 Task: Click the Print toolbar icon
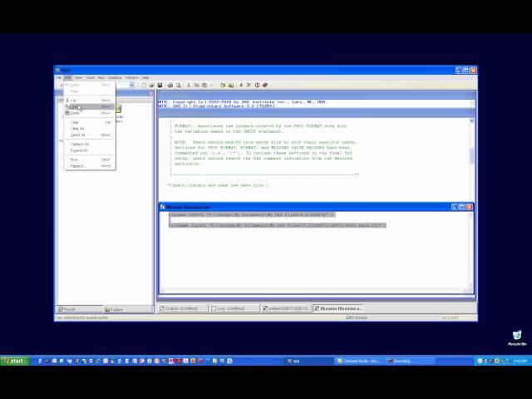(x=170, y=85)
